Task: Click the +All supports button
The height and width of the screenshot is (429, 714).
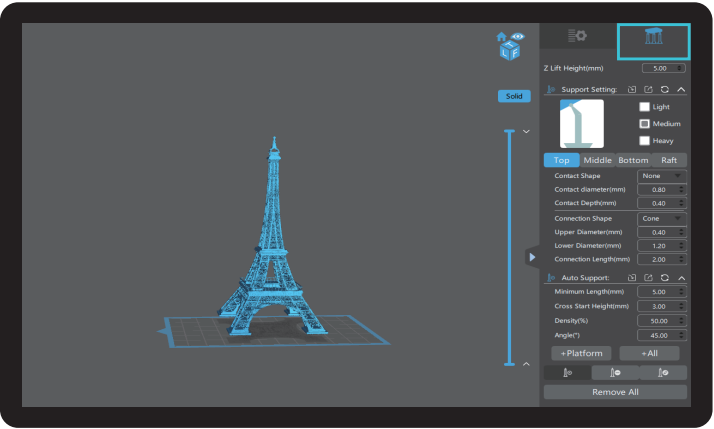Action: [x=649, y=353]
